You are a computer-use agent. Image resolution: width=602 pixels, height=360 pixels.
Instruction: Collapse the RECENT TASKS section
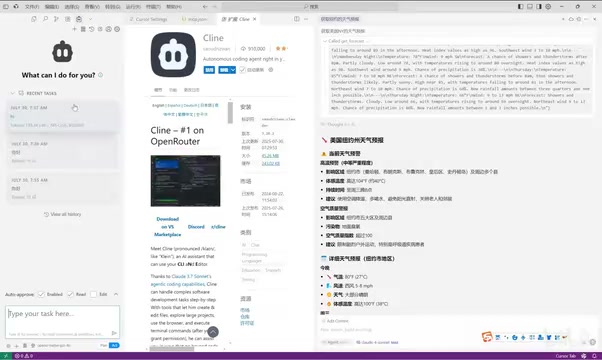point(12,93)
